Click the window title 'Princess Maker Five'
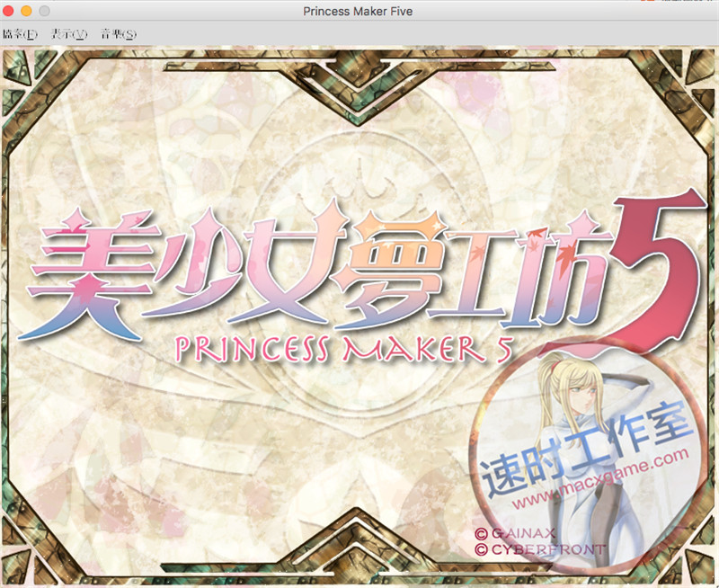The width and height of the screenshot is (719, 588). pos(358,11)
